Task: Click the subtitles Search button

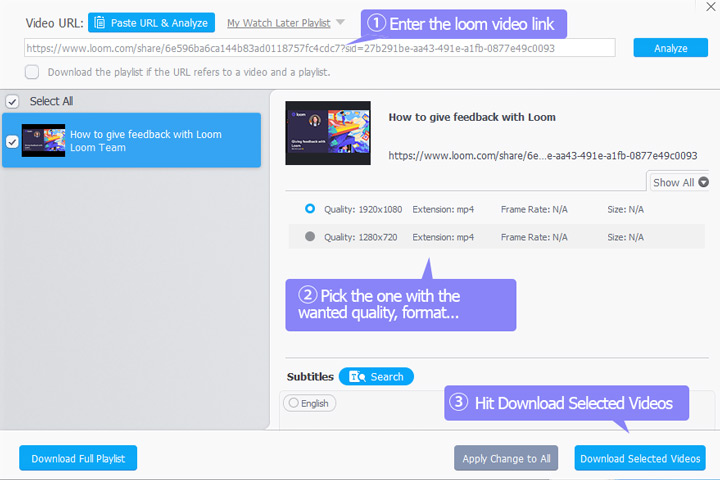Action: click(x=376, y=377)
